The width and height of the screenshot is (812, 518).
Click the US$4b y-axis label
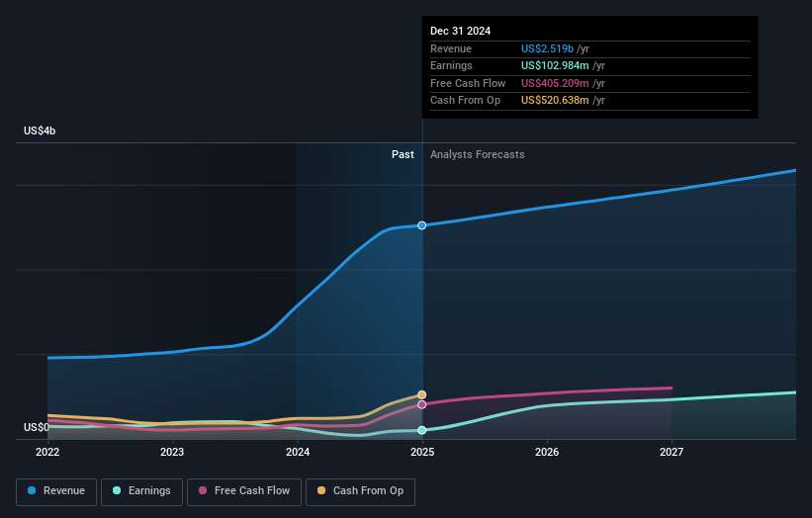[40, 130]
